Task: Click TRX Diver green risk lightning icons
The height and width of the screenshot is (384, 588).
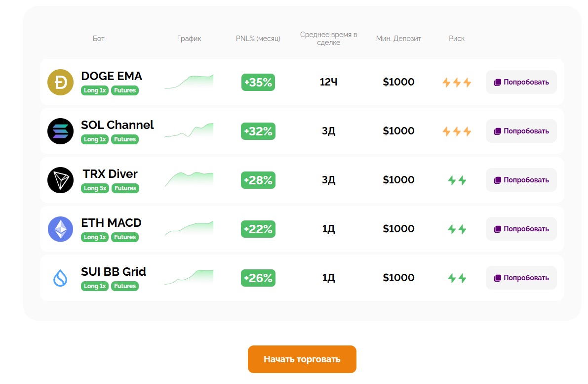Action: point(457,180)
